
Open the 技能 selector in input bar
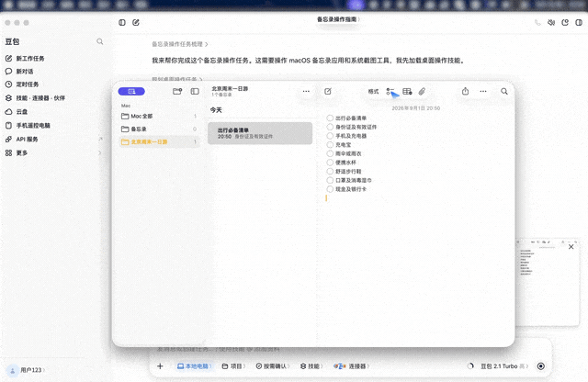311,366
